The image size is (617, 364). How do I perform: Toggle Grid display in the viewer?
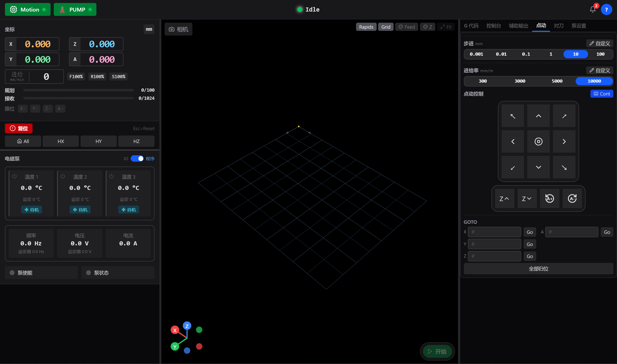tap(386, 27)
